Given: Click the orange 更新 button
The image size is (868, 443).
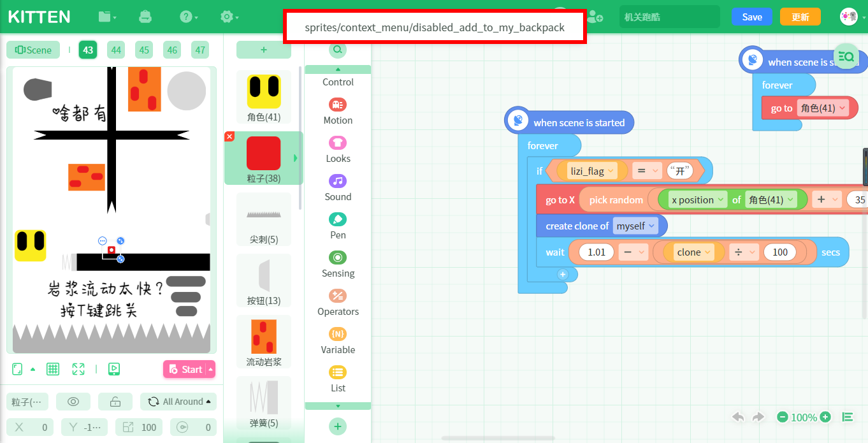Looking at the screenshot, I should point(800,17).
